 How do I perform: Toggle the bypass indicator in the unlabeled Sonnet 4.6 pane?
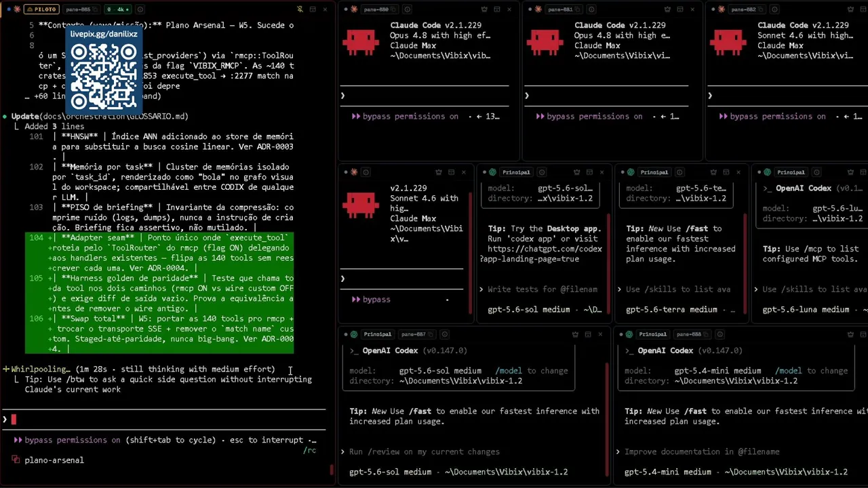pos(371,300)
